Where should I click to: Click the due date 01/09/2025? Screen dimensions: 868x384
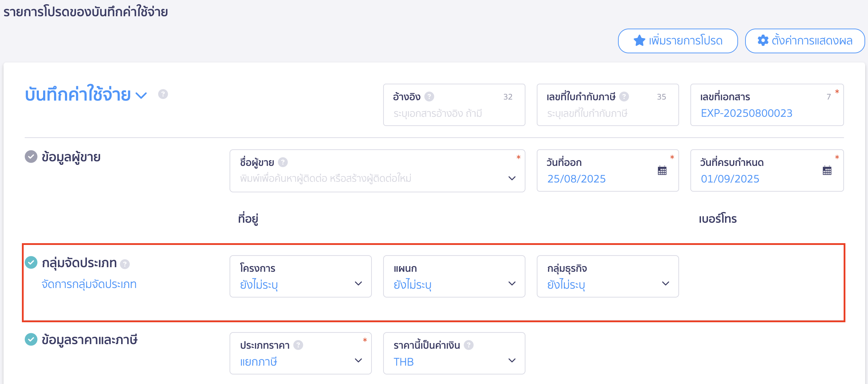[x=730, y=179]
